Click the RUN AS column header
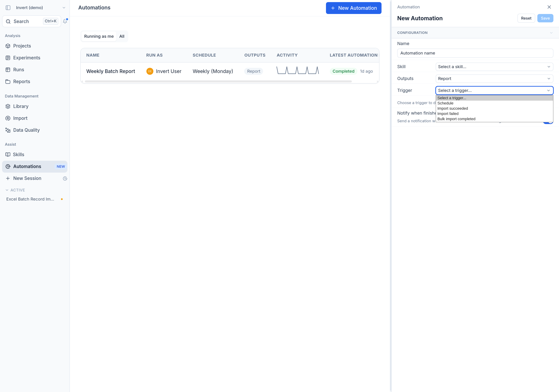Screen dimensions: 559x392 (154, 55)
